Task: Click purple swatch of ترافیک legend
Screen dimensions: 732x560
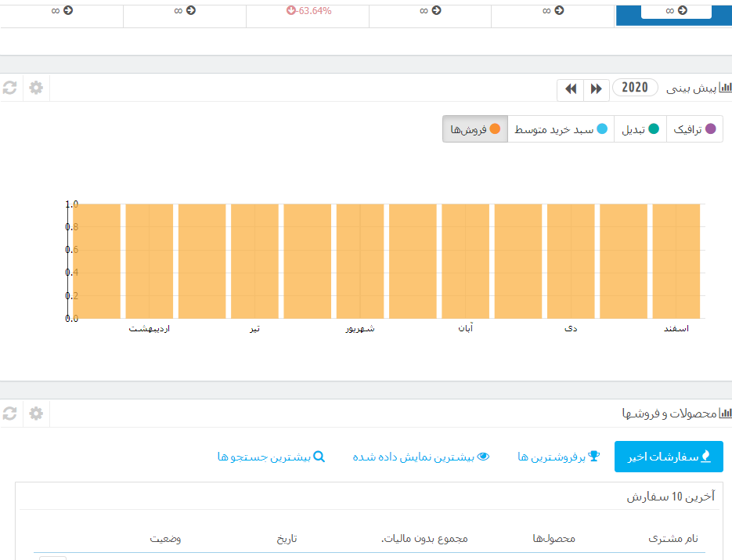Action: pyautogui.click(x=711, y=129)
